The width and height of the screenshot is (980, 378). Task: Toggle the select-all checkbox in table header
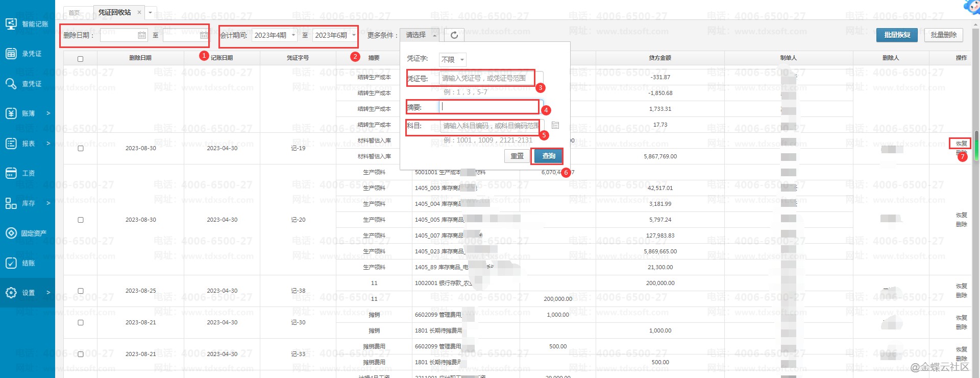(80, 59)
